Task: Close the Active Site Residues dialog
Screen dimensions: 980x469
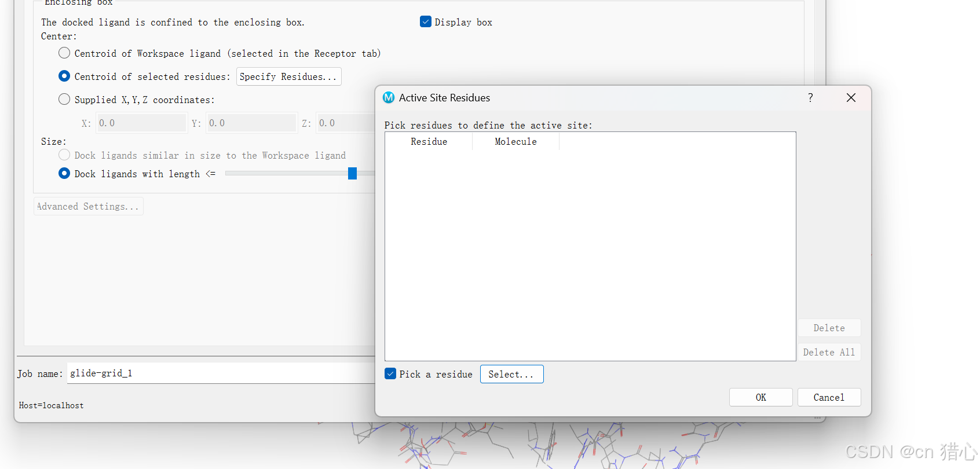Action: coord(851,98)
